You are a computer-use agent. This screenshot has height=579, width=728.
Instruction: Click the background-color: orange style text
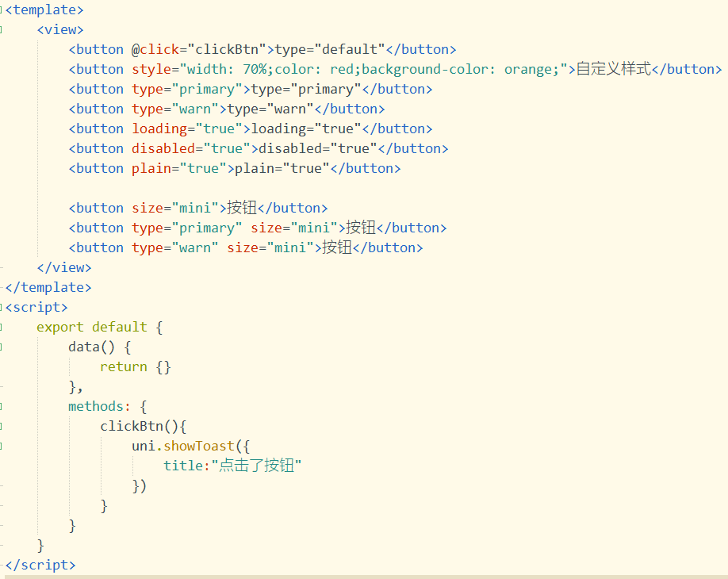(x=460, y=70)
